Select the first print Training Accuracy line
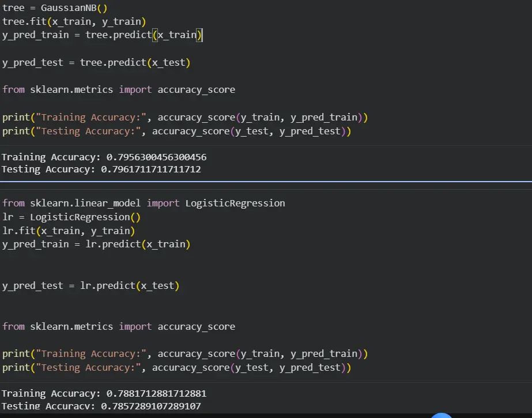532x418 pixels. click(184, 117)
